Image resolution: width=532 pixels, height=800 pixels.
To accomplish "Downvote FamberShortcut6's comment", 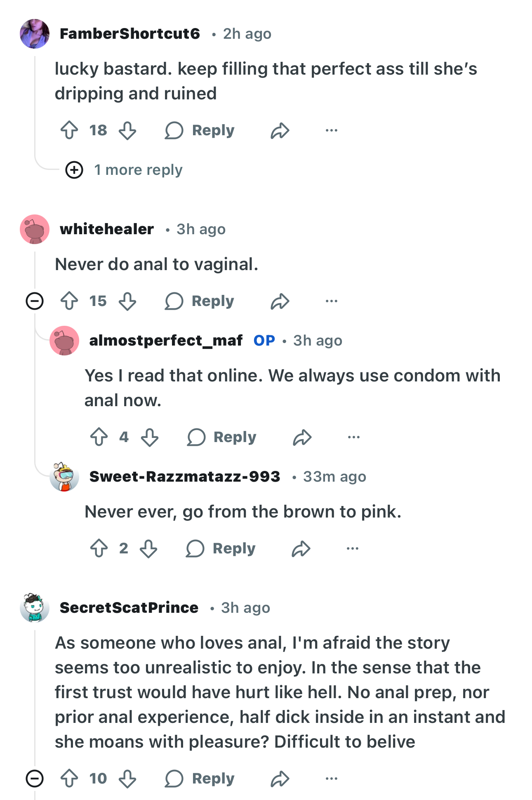I will tap(127, 130).
